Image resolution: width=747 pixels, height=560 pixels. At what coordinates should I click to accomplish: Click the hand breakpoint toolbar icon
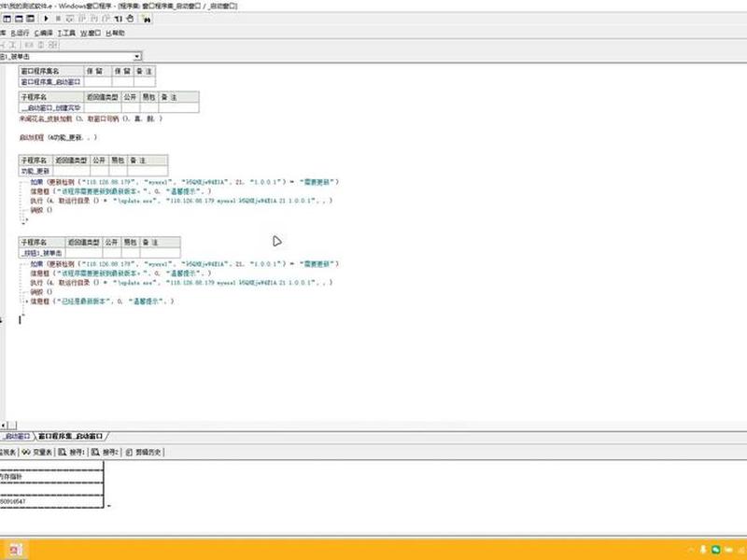tap(130, 19)
